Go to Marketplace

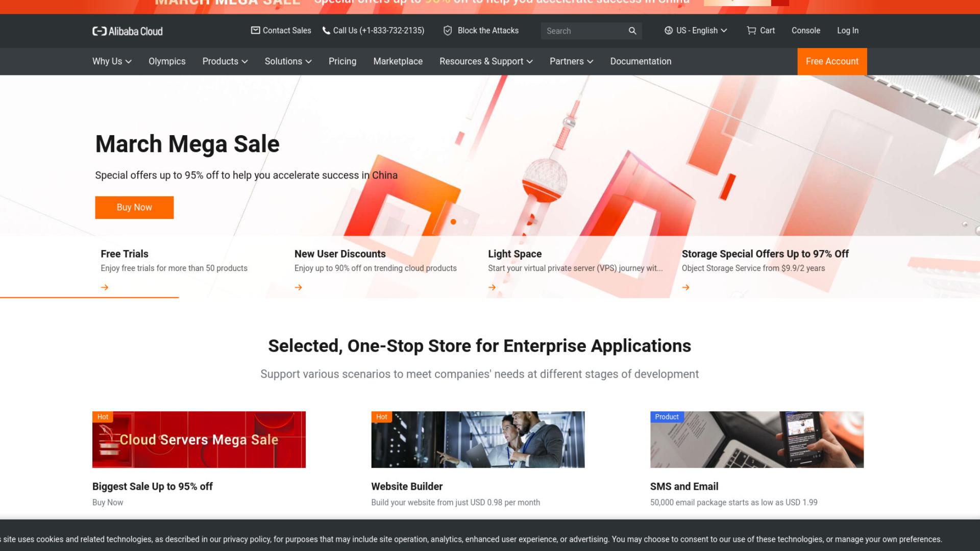click(398, 61)
